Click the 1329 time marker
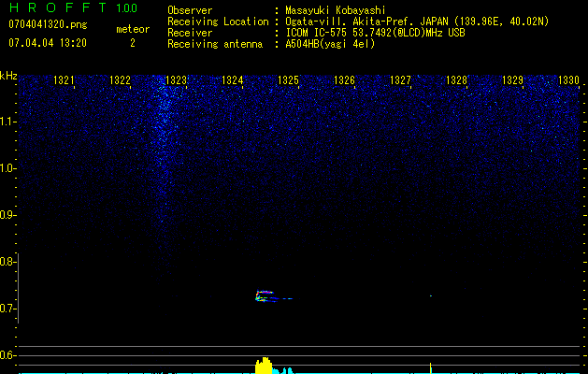The width and height of the screenshot is (588, 374). pos(512,80)
